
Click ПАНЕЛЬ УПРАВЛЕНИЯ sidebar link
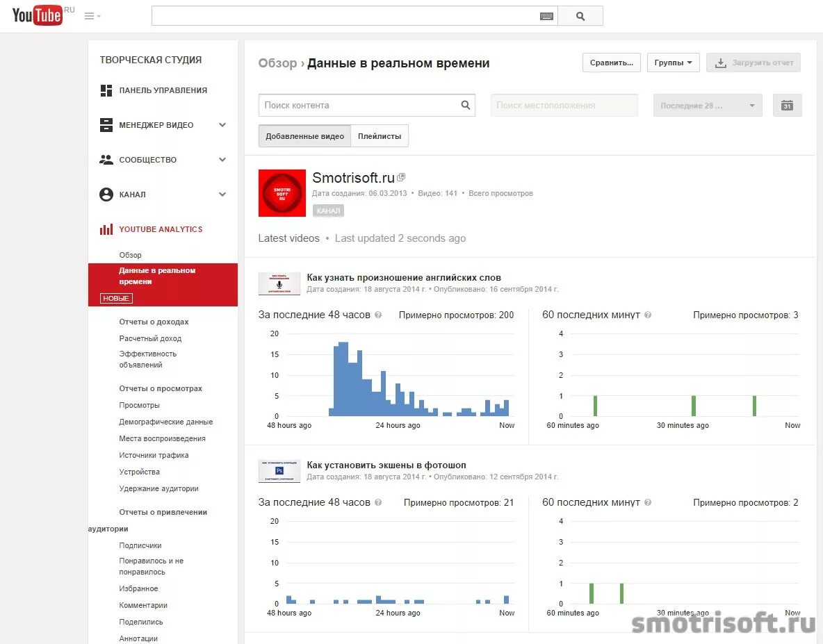click(163, 90)
